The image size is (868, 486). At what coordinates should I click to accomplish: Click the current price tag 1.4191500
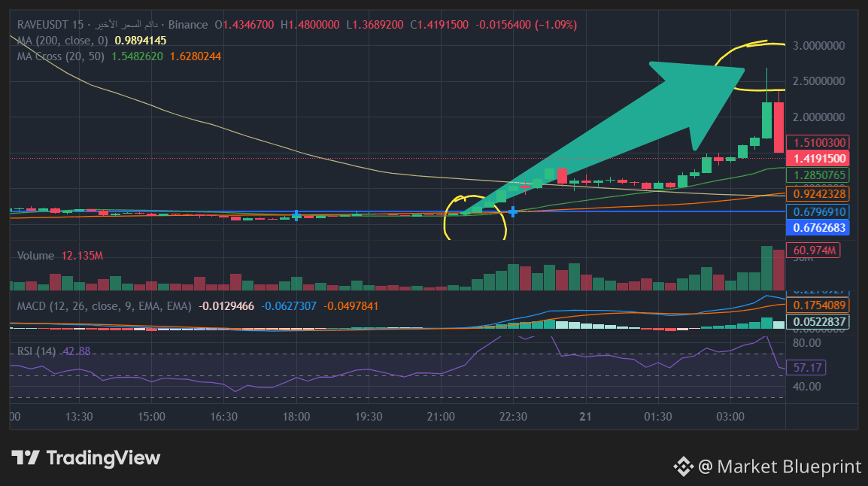pyautogui.click(x=818, y=158)
